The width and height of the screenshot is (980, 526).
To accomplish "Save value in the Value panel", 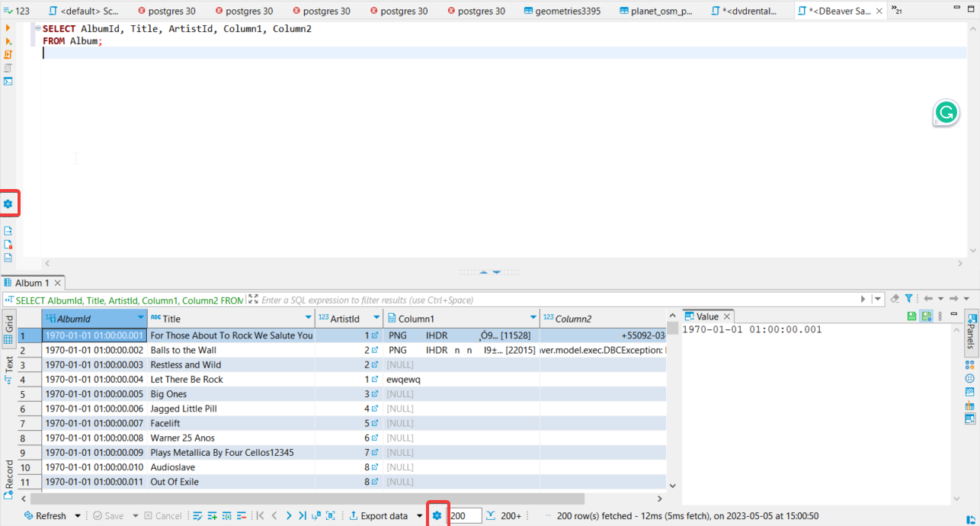I will 912,316.
